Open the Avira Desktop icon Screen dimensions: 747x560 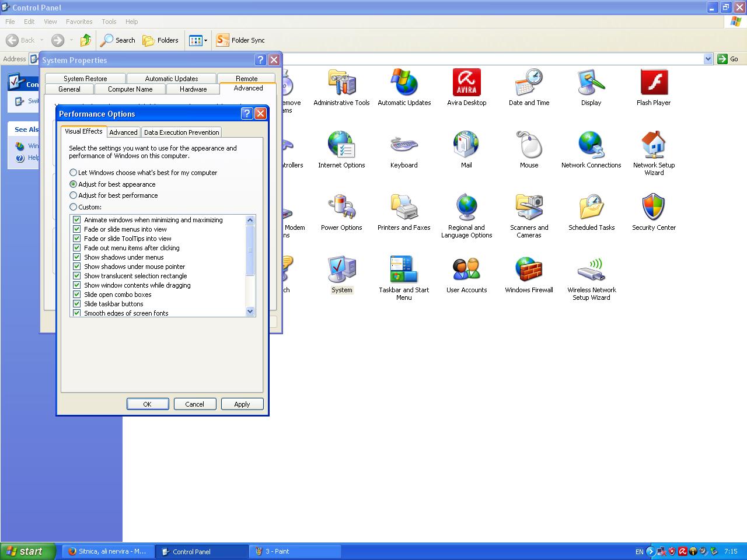click(466, 83)
